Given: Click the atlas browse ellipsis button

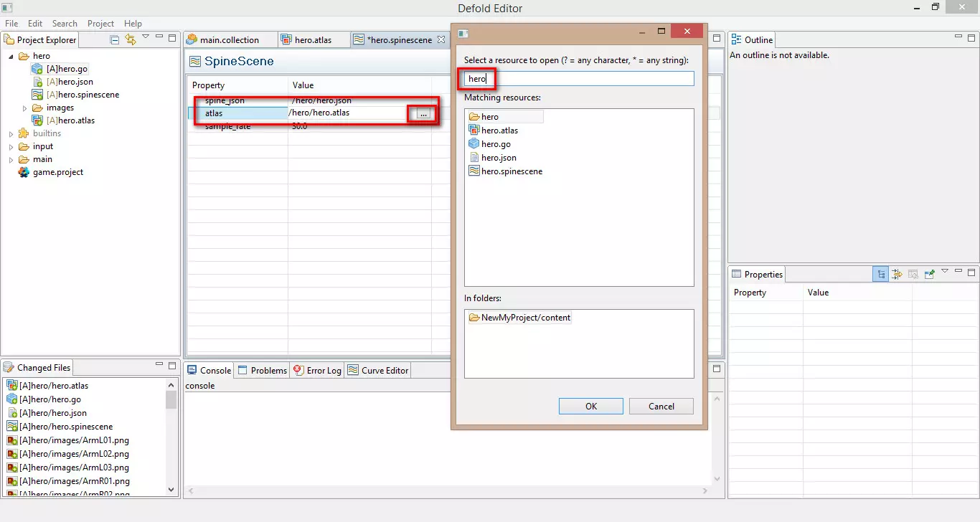Looking at the screenshot, I should tap(423, 113).
